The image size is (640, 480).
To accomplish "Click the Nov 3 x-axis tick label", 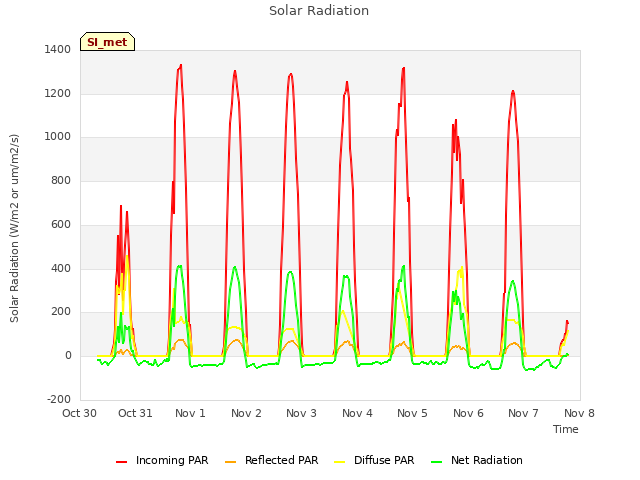I will (301, 413).
